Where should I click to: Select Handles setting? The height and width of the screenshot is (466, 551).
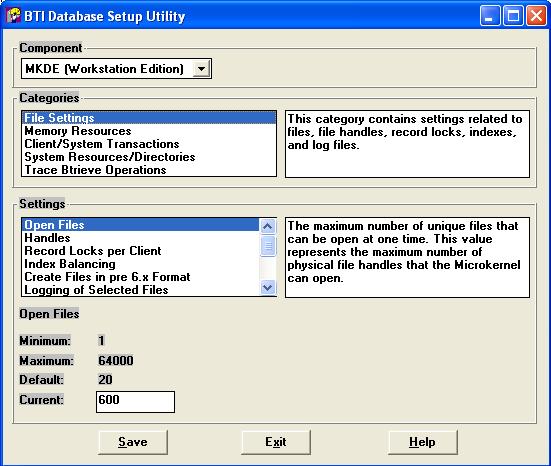[141, 238]
